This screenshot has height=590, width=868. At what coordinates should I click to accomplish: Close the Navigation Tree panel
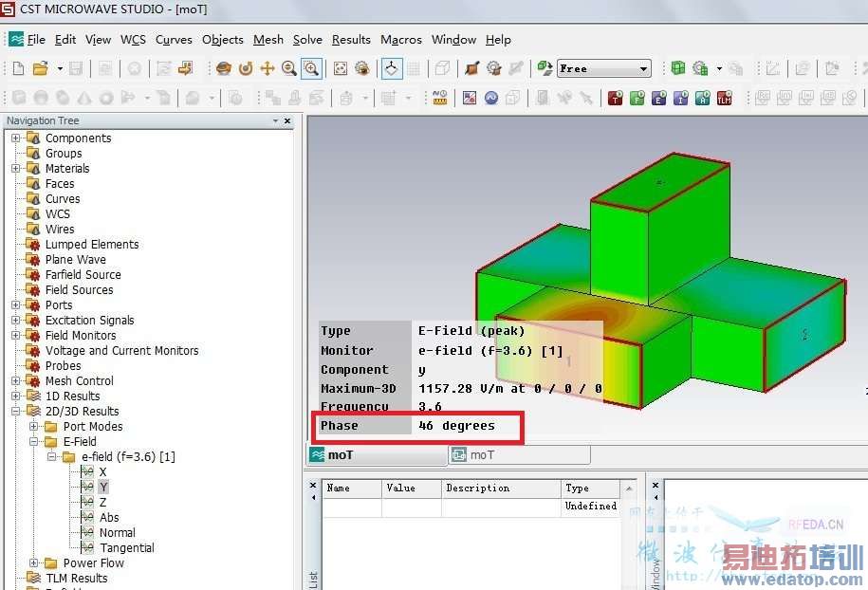click(287, 121)
